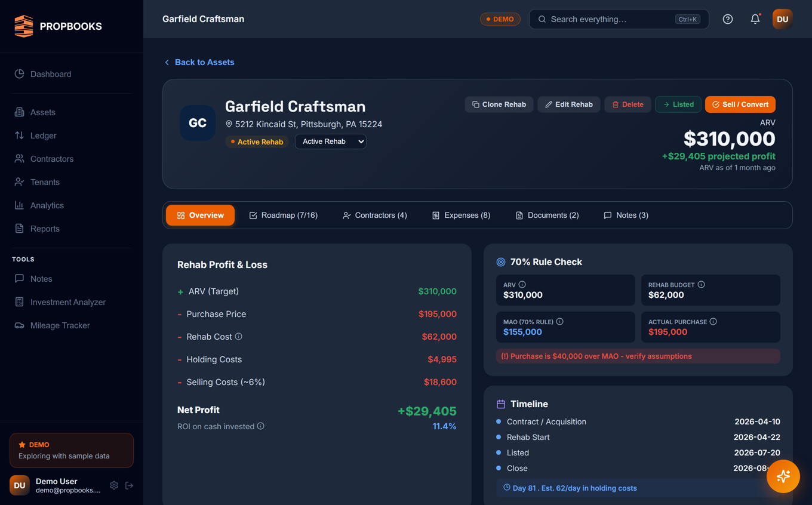Open the help question mark icon
This screenshot has width=812, height=505.
tap(727, 19)
